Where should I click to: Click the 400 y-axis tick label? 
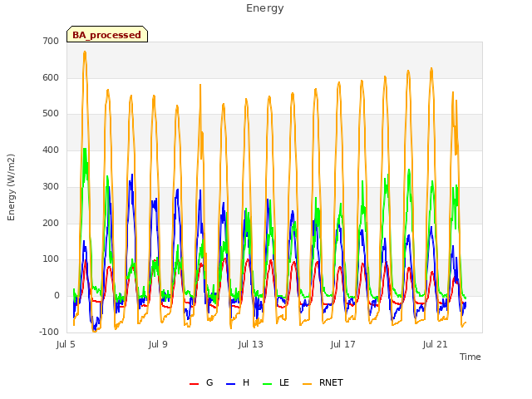point(51,150)
